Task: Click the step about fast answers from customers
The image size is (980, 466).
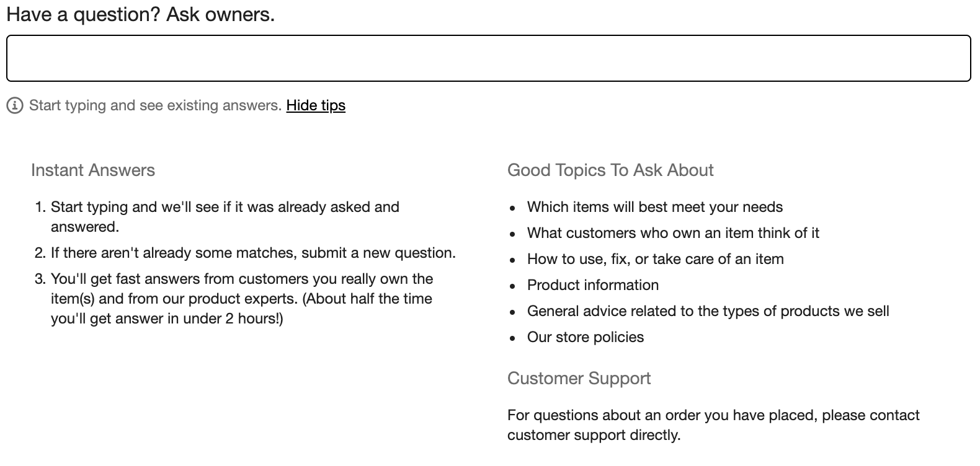Action: [242, 279]
